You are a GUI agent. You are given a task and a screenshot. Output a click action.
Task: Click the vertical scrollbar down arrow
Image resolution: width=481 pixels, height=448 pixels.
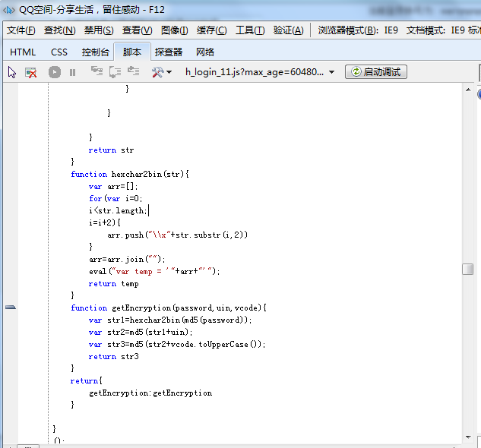468,437
